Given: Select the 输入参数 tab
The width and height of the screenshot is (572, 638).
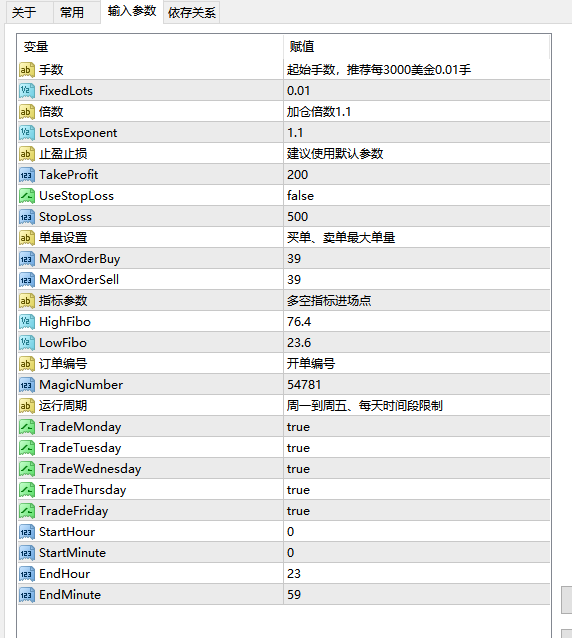Looking at the screenshot, I should point(132,12).
